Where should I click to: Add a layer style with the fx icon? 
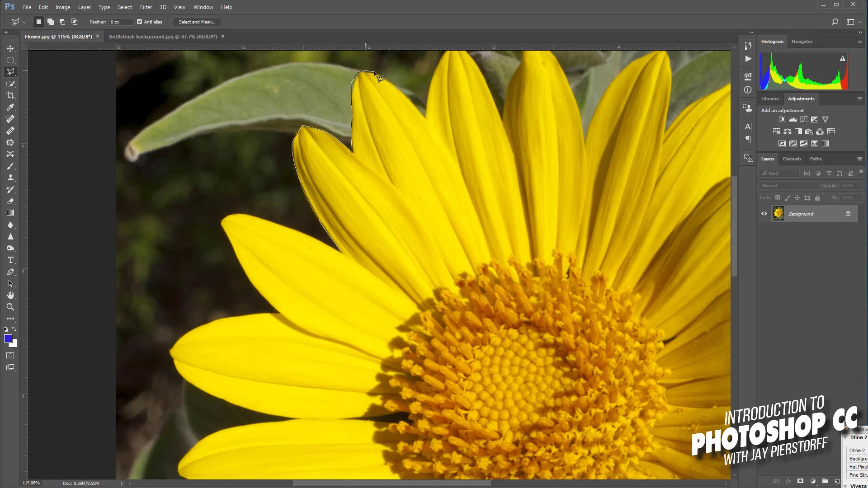point(788,481)
